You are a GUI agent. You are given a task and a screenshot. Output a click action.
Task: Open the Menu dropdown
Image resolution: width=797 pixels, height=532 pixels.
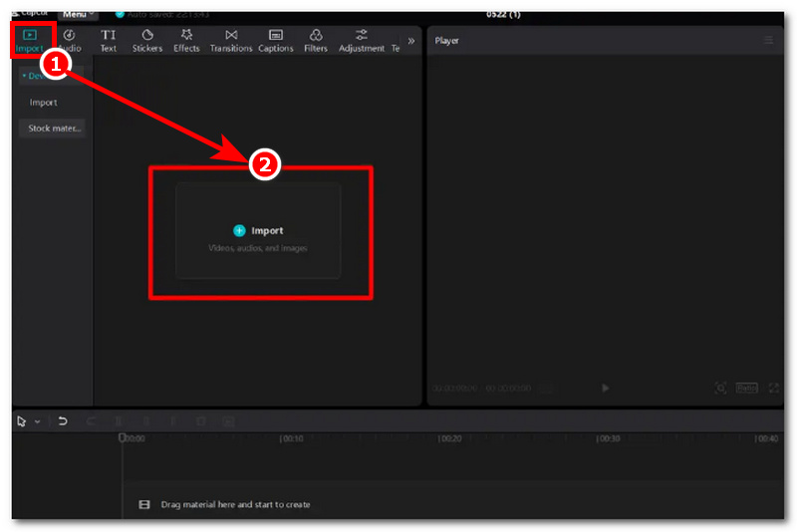[78, 14]
